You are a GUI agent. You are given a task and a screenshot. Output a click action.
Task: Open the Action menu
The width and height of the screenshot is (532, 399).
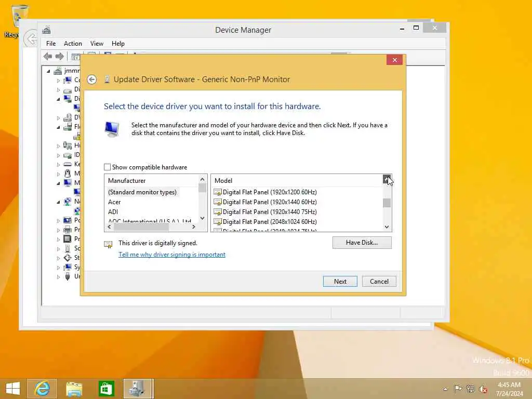pyautogui.click(x=73, y=44)
